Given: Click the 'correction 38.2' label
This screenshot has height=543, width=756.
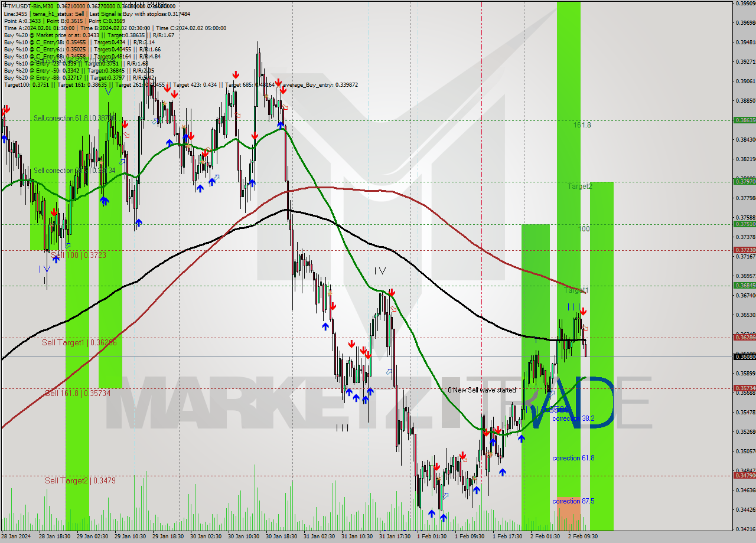Looking at the screenshot, I should (573, 418).
